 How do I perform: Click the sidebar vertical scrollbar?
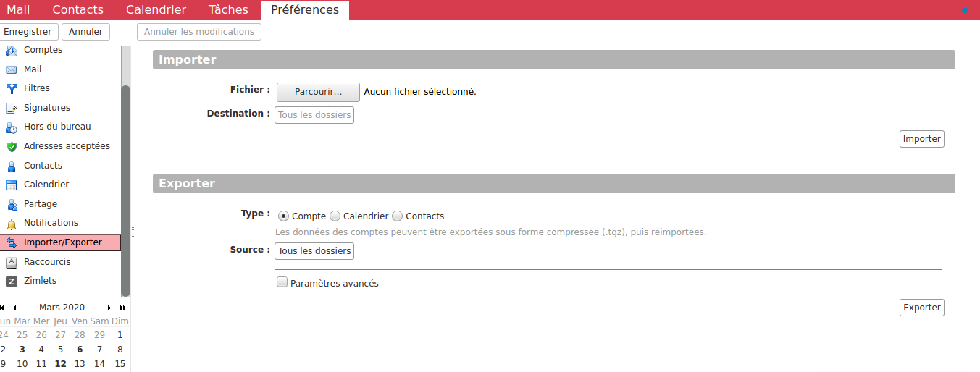coord(125,188)
